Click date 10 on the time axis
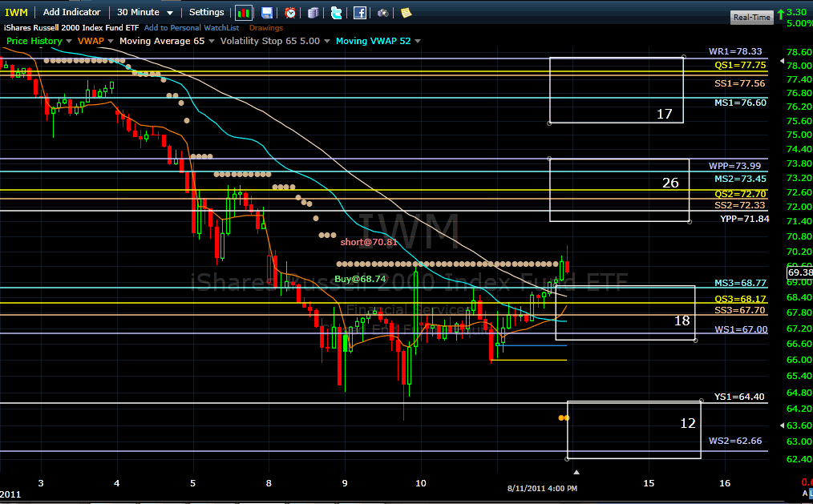Viewport: 813px width, 504px height. (420, 483)
